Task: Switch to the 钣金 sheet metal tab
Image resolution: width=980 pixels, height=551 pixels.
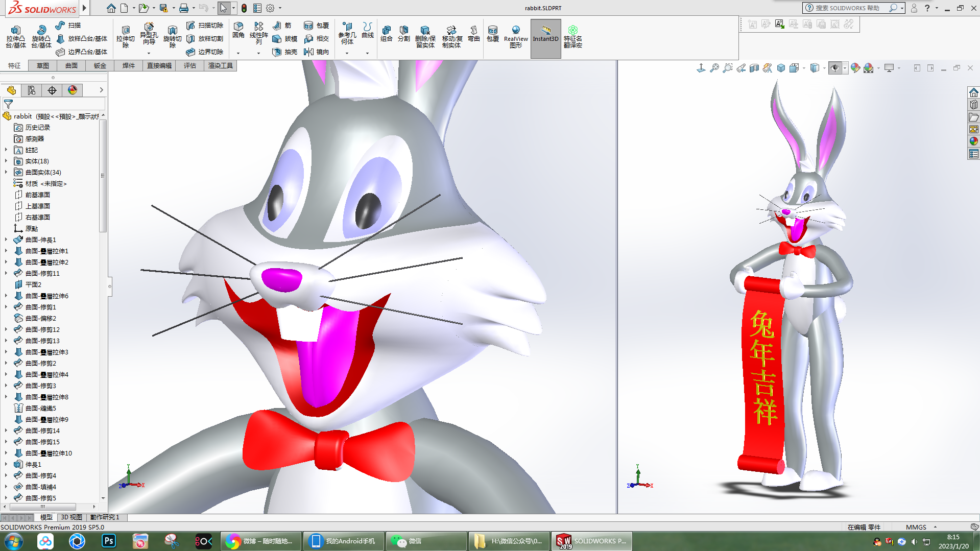Action: (100, 65)
